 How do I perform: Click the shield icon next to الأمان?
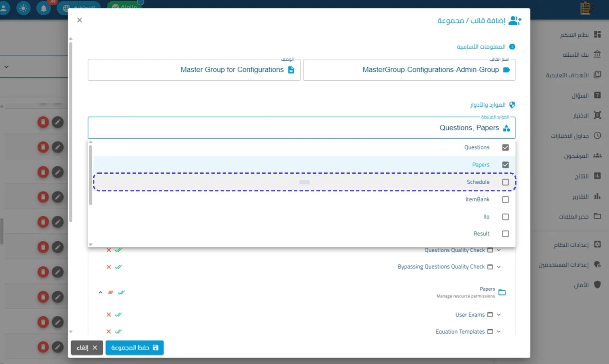(597, 285)
